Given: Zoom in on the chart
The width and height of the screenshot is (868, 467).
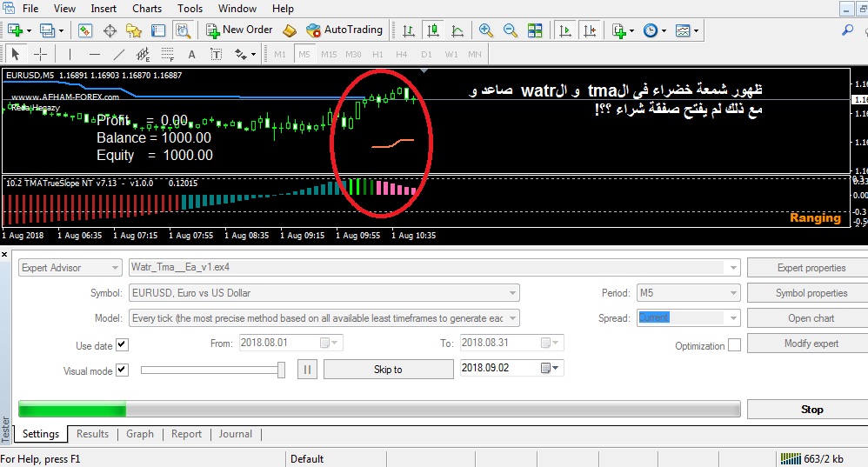Looking at the screenshot, I should point(486,30).
